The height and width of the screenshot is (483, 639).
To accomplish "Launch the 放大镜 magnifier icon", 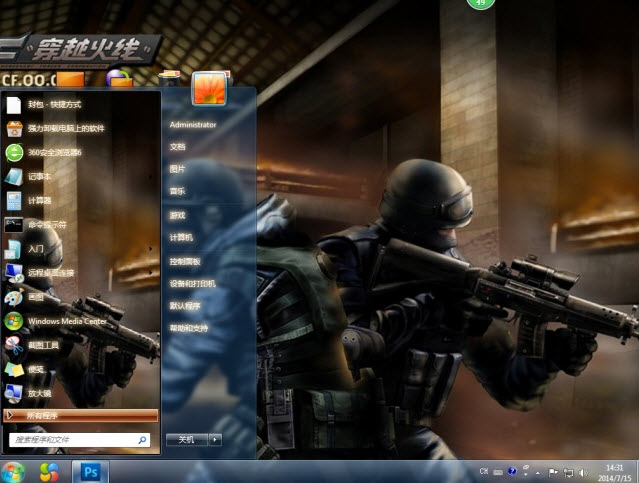I will [13, 393].
